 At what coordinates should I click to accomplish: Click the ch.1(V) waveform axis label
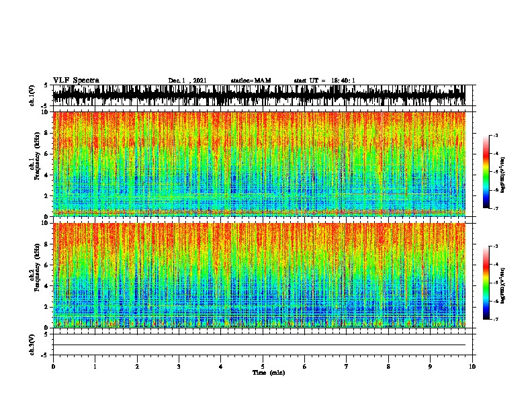[32, 95]
